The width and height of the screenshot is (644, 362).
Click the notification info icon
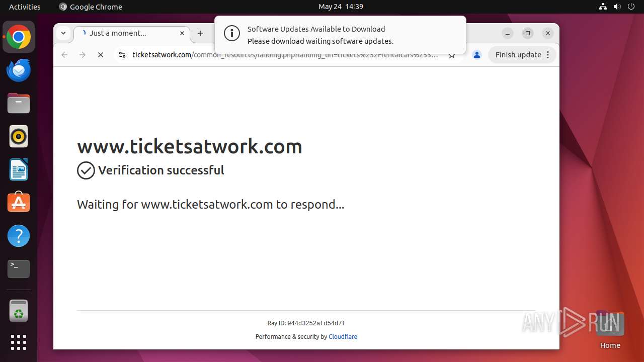point(232,34)
